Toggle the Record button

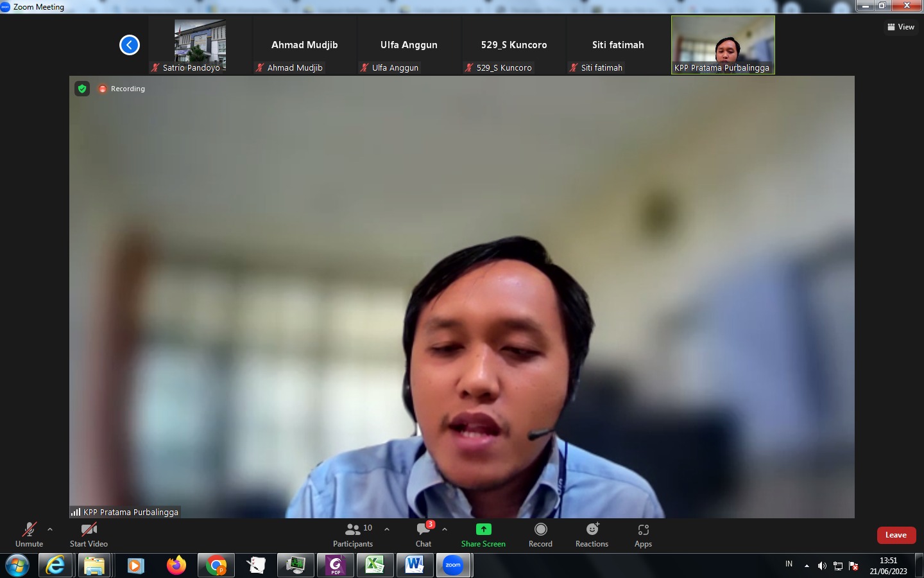click(x=540, y=534)
